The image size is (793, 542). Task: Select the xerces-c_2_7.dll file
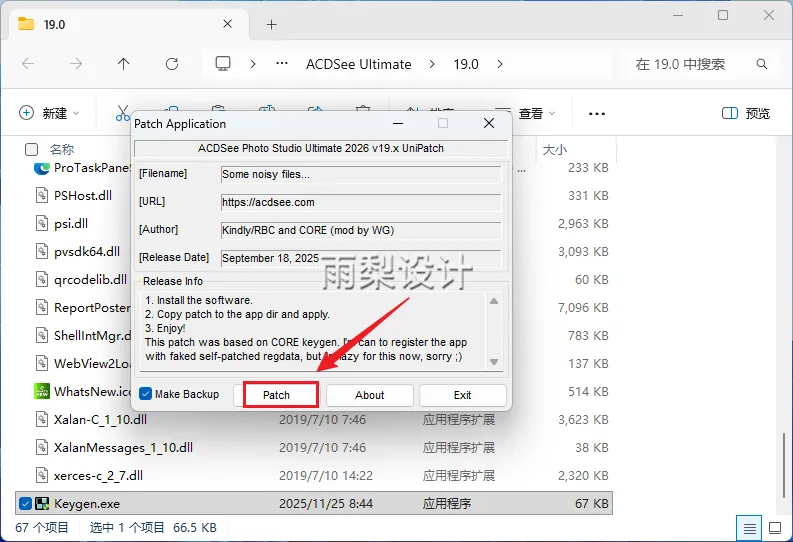(98, 476)
